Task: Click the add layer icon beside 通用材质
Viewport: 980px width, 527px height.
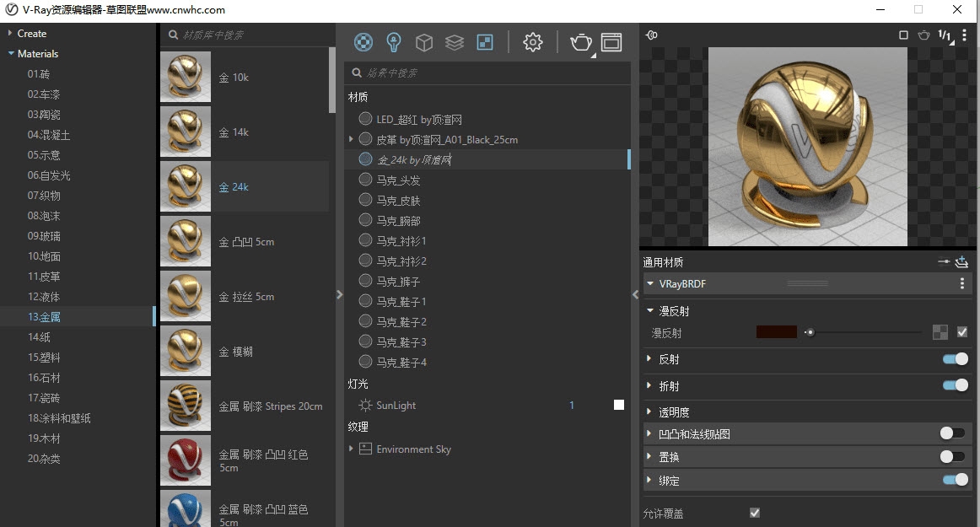Action: tap(961, 262)
